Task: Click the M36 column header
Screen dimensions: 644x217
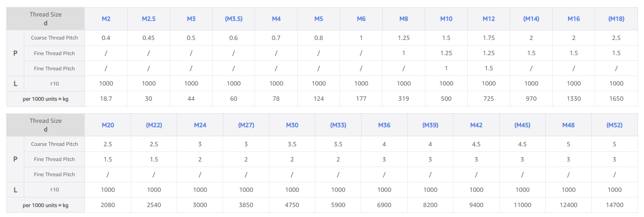Action: [384, 125]
